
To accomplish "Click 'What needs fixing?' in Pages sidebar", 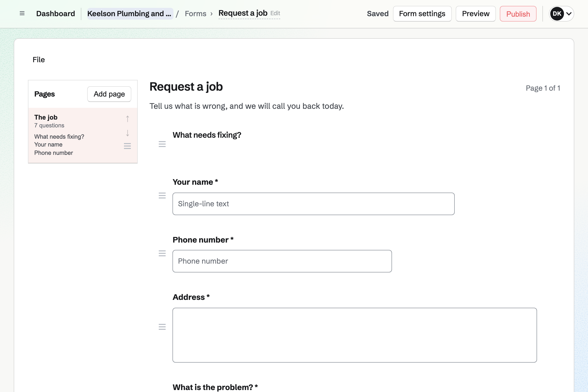I will (x=59, y=136).
